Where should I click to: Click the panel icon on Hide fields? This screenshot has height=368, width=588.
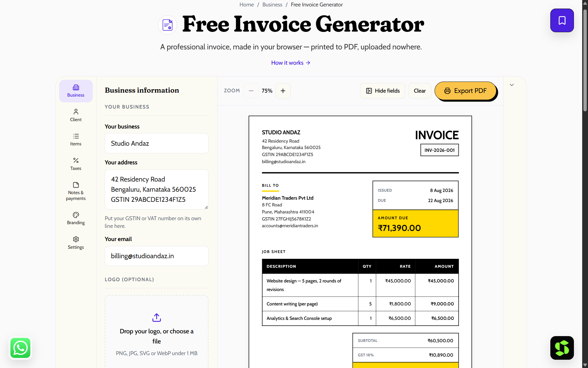(x=369, y=91)
